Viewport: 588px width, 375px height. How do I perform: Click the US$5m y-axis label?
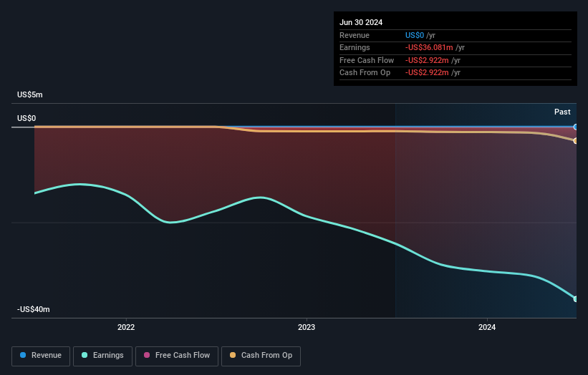coord(29,94)
